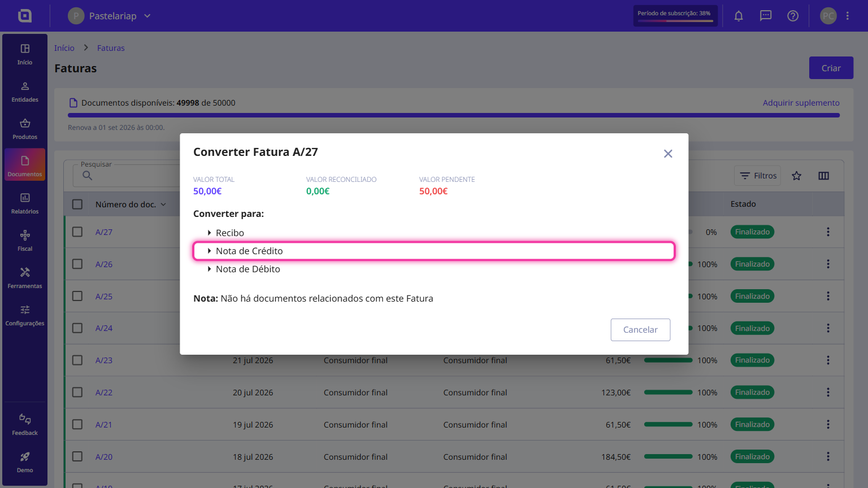Open the Filtros panel

(x=758, y=176)
